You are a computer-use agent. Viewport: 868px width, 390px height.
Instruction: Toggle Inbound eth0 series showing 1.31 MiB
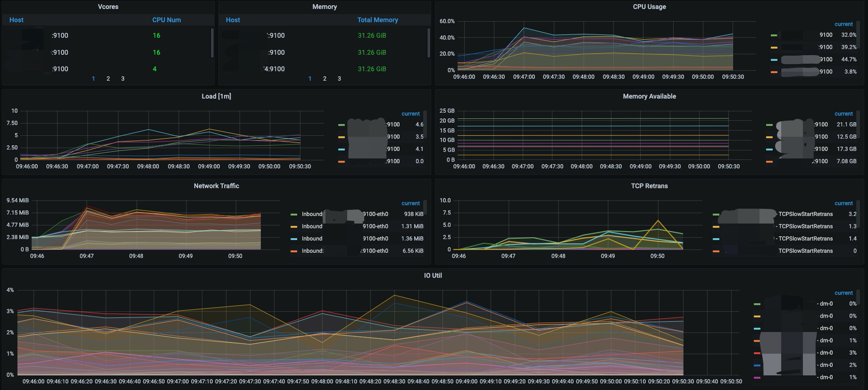pos(345,226)
